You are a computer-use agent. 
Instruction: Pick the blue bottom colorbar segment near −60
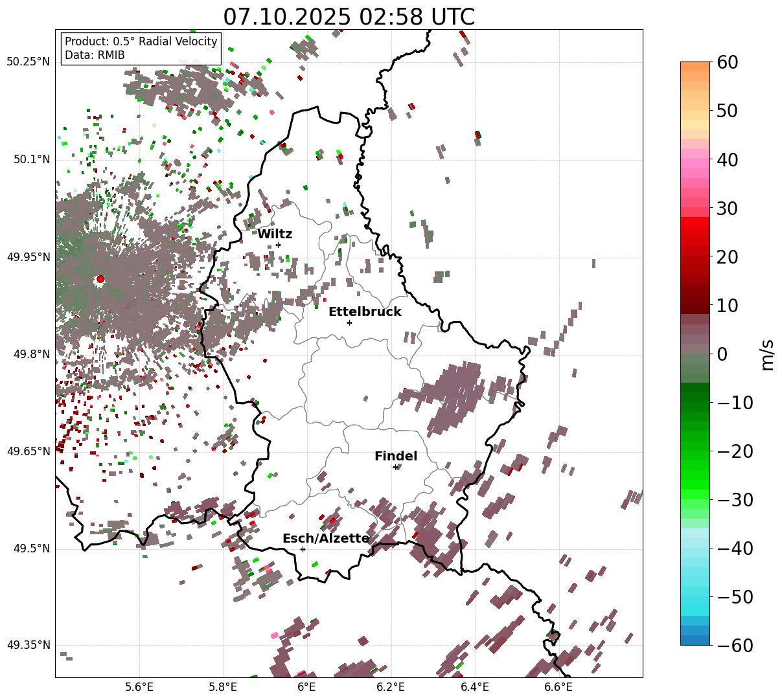click(695, 640)
